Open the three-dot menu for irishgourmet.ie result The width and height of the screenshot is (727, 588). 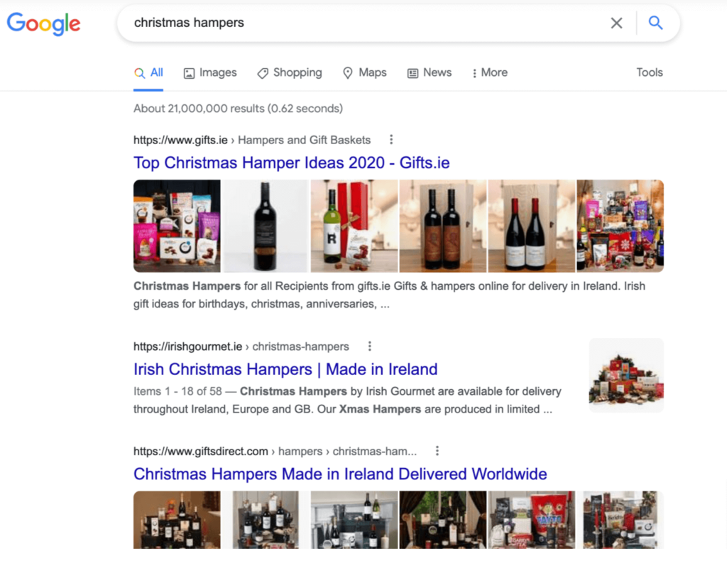(x=369, y=347)
